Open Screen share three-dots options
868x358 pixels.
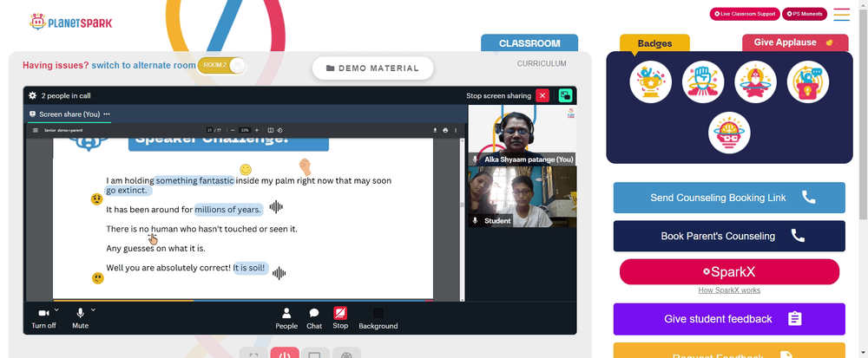pyautogui.click(x=107, y=114)
